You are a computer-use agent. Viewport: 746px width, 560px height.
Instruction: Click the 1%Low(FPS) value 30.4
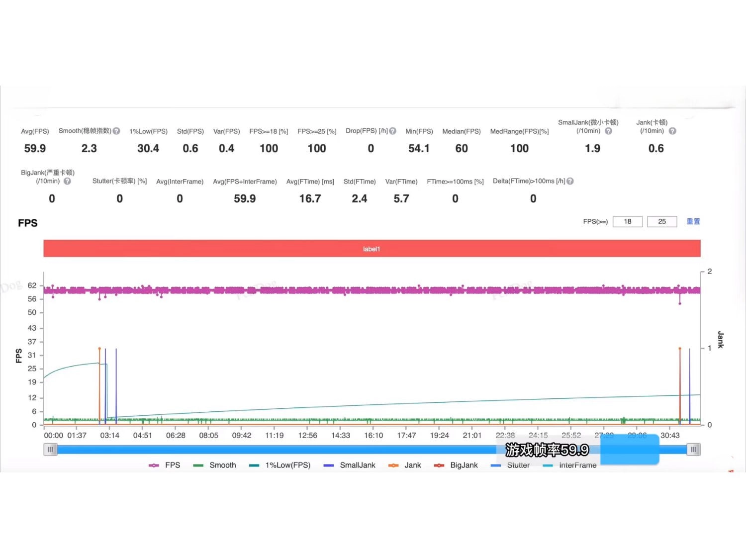click(148, 149)
